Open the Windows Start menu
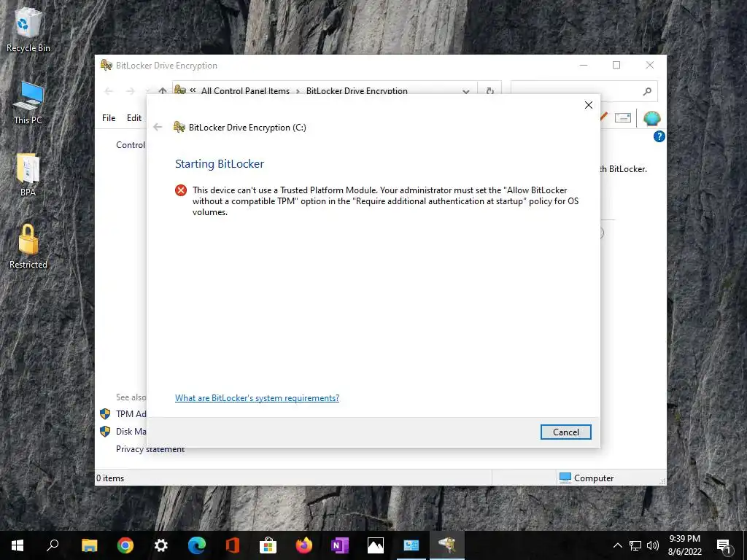 (x=18, y=545)
